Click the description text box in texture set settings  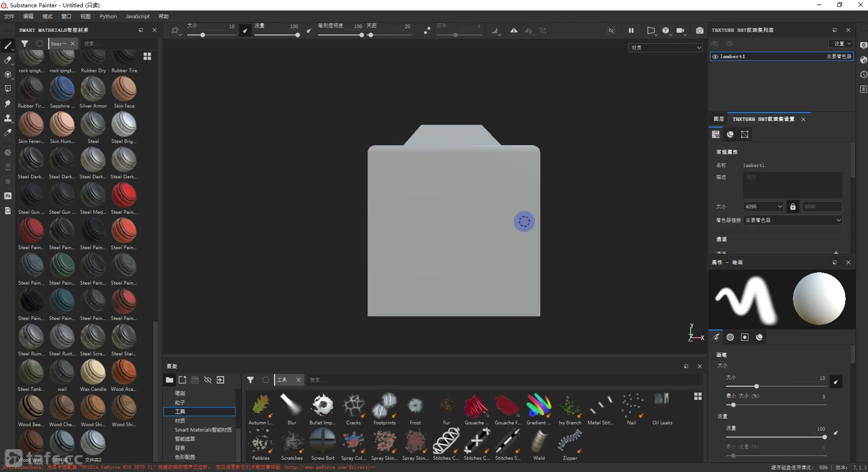[792, 185]
